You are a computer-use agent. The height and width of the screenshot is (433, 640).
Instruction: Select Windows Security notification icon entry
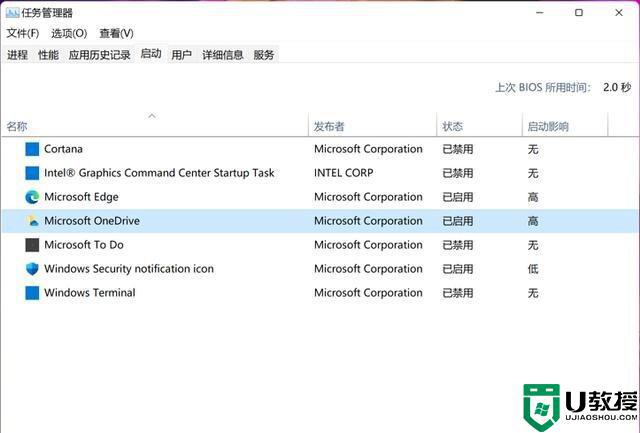pyautogui.click(x=129, y=269)
